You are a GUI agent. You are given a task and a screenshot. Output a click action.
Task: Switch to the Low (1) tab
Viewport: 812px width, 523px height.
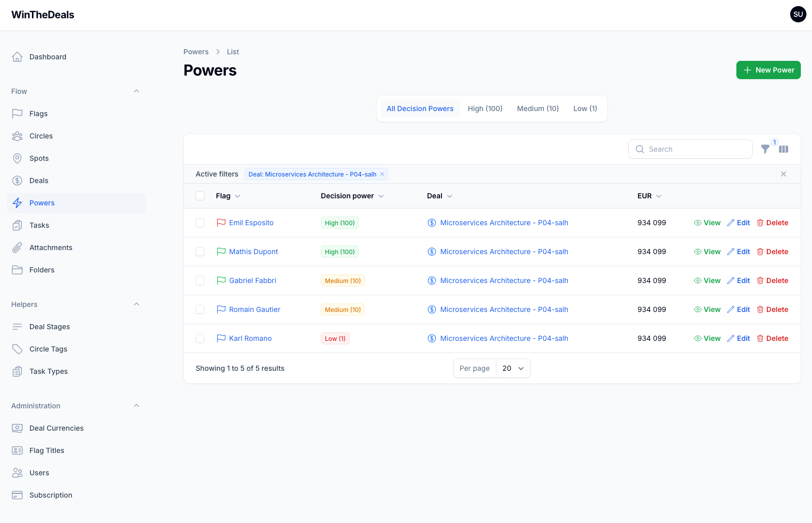585,108
